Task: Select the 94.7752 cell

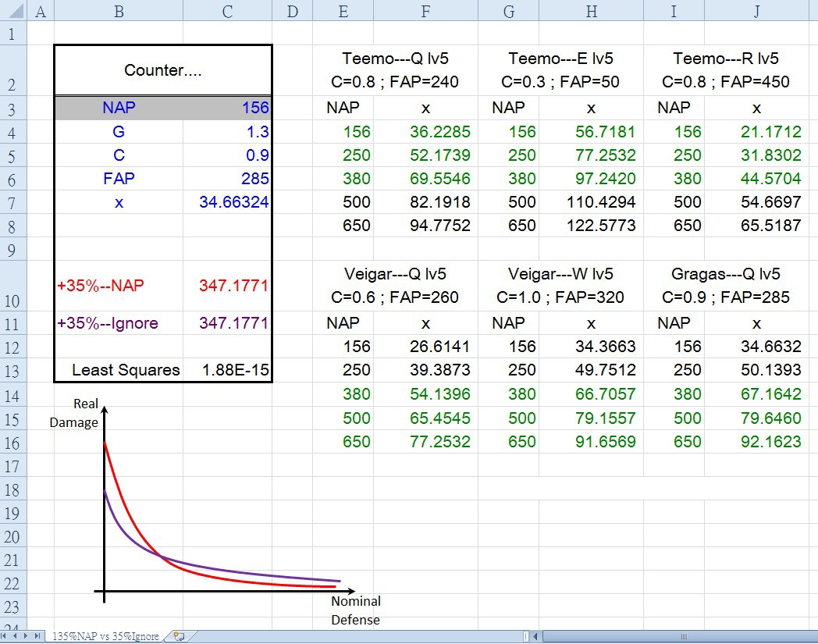Action: tap(425, 226)
